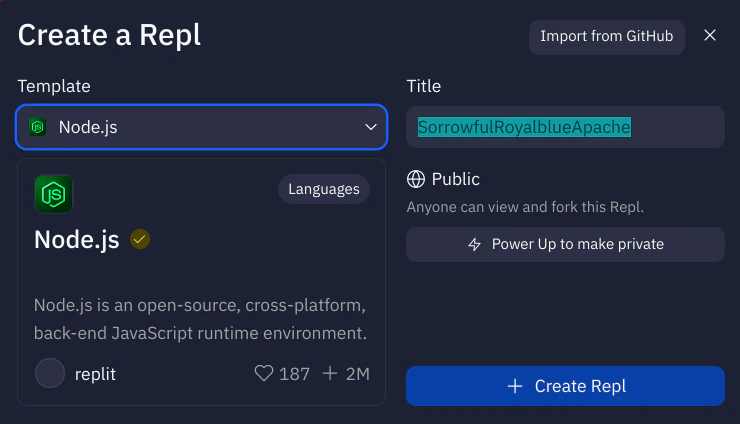Open the Node.js template combo box
The width and height of the screenshot is (740, 424).
tap(200, 127)
